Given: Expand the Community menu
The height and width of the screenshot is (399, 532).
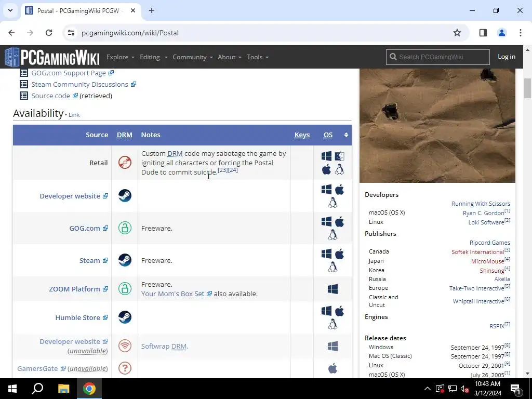Looking at the screenshot, I should pyautogui.click(x=192, y=57).
